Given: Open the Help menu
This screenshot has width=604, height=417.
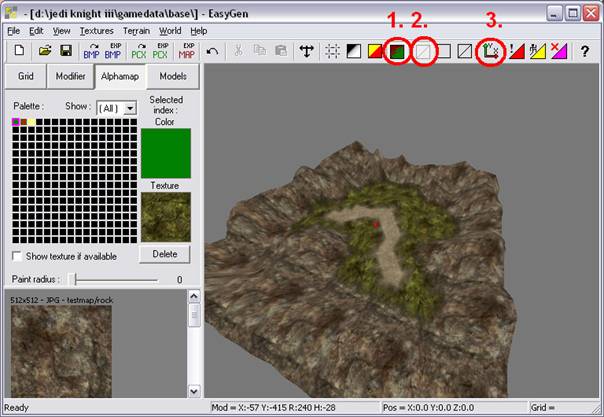Looking at the screenshot, I should click(x=199, y=31).
